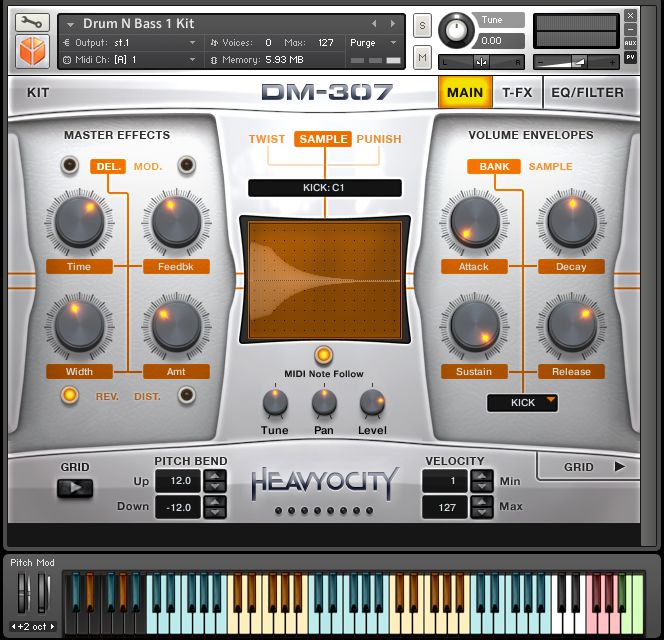Click the sample Tune knob

275,402
